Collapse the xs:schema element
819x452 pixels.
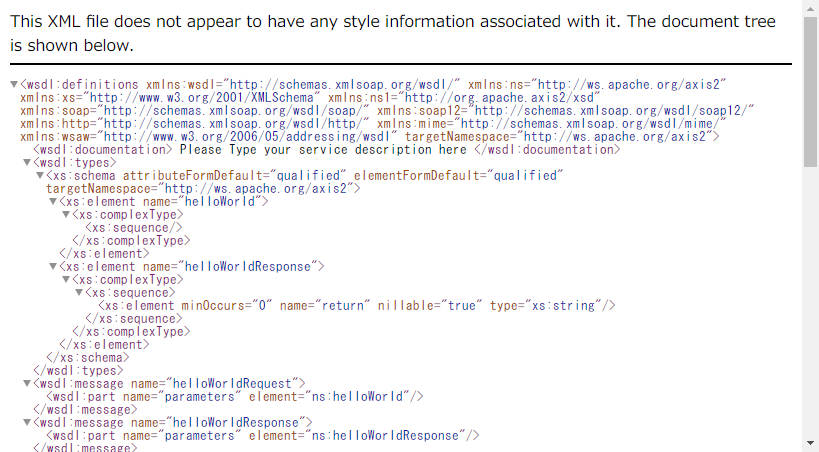40,175
